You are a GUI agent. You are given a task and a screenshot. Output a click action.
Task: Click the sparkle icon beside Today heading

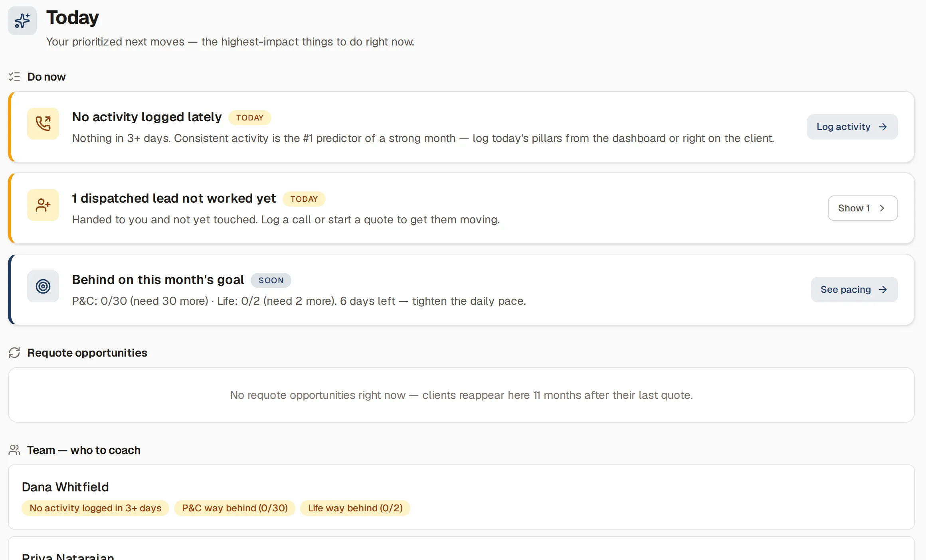click(x=22, y=21)
